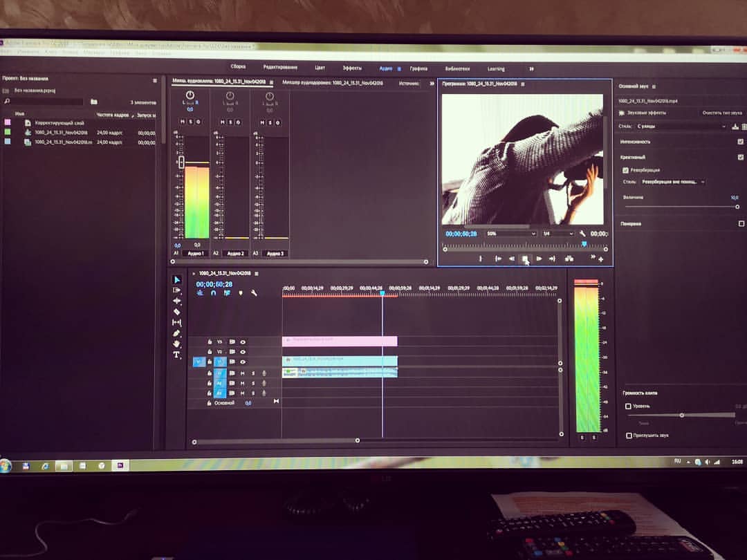This screenshot has height=560, width=747.
Task: Toggle the Интенсивность checkbox
Action: point(740,142)
